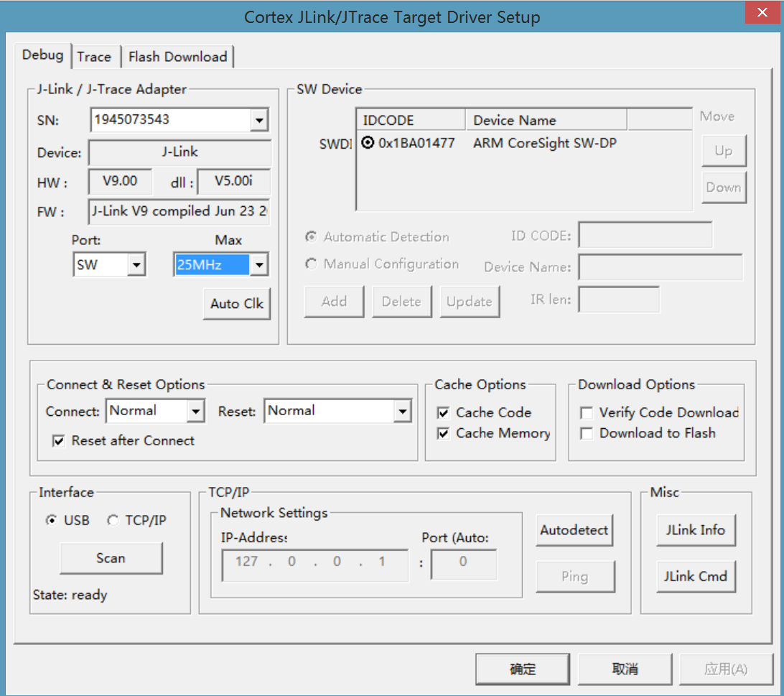Open JLink Cmd

pyautogui.click(x=696, y=577)
